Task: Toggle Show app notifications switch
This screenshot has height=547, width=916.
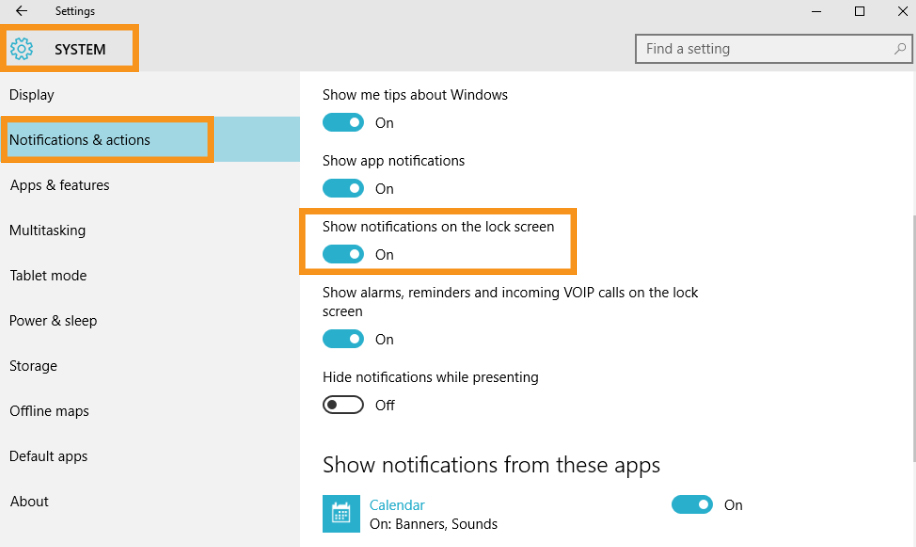Action: (343, 188)
